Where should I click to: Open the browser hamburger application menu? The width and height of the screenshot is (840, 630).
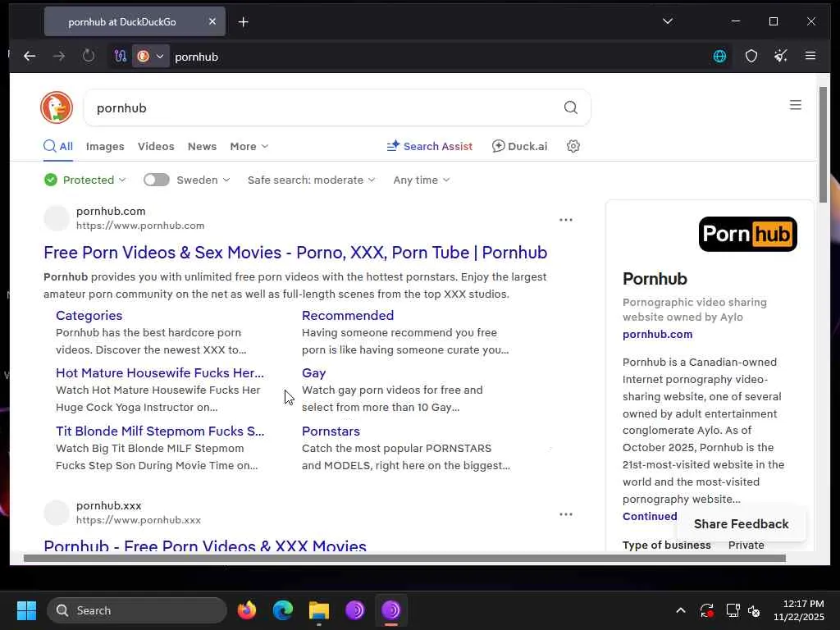tap(810, 56)
